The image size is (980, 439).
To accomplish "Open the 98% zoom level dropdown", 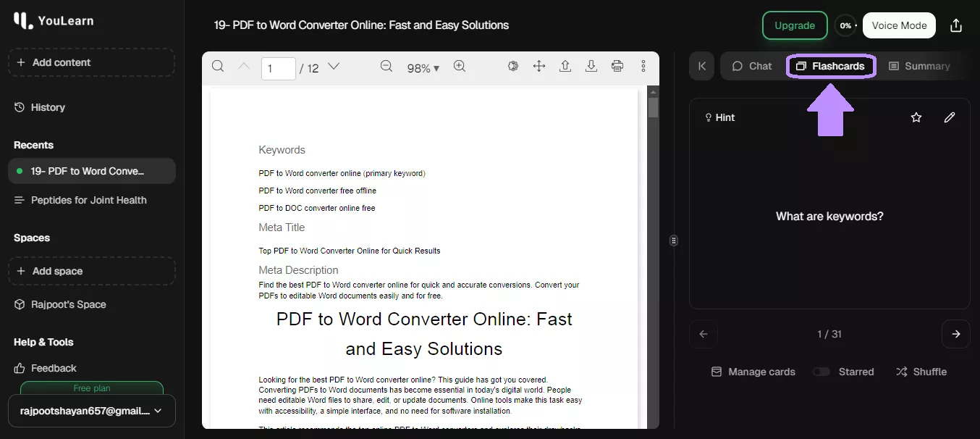I will 423,68.
